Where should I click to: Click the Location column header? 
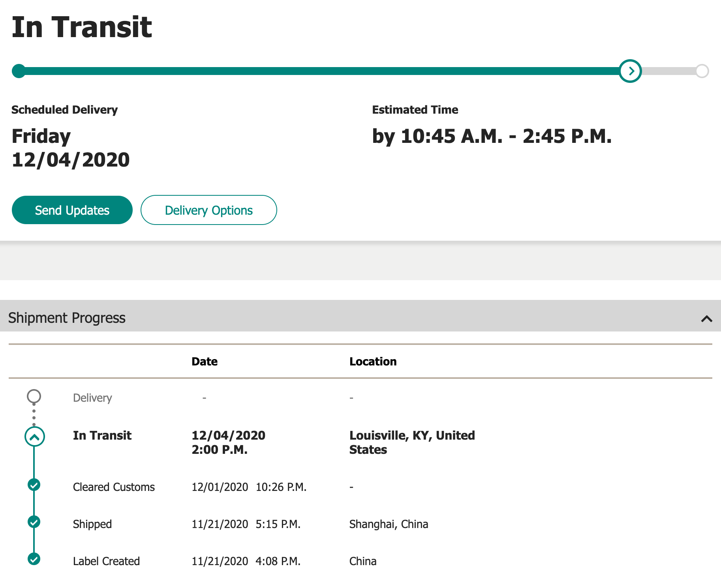[373, 361]
